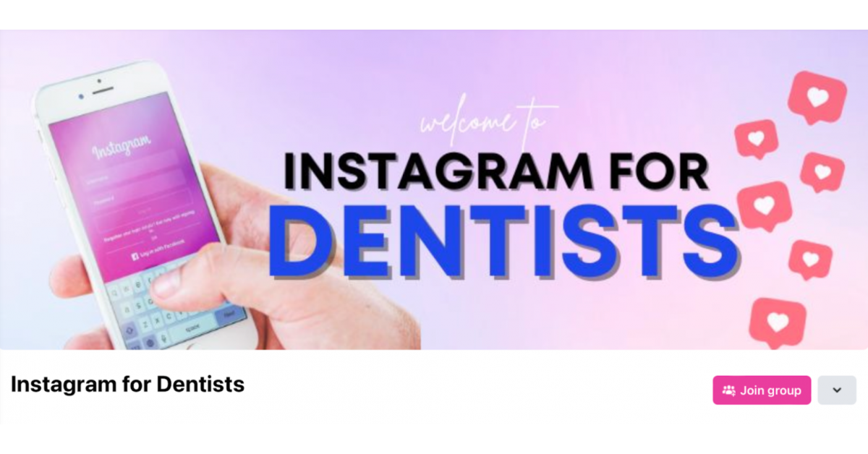Click the people icon inside Join group
This screenshot has height=454, width=868.
coord(728,390)
